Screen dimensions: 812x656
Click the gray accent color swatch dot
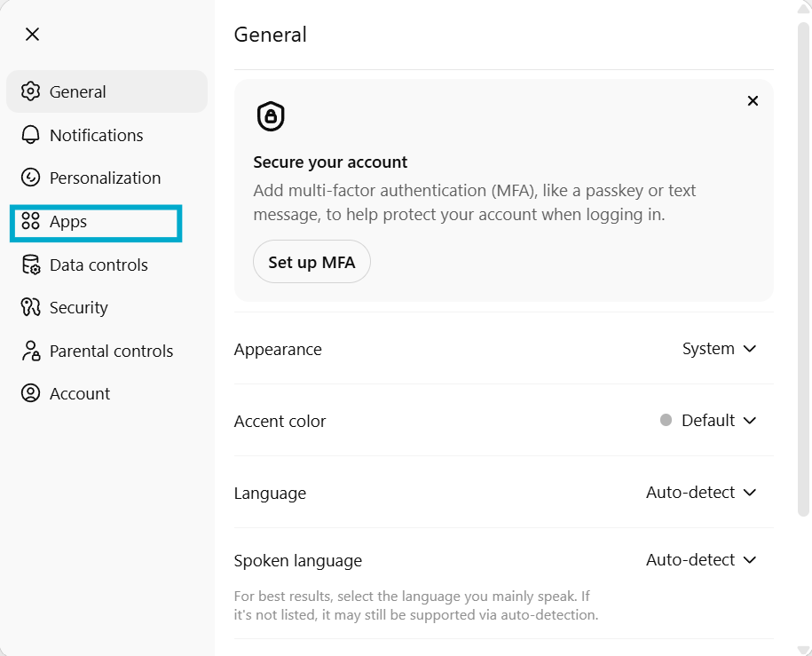(666, 421)
